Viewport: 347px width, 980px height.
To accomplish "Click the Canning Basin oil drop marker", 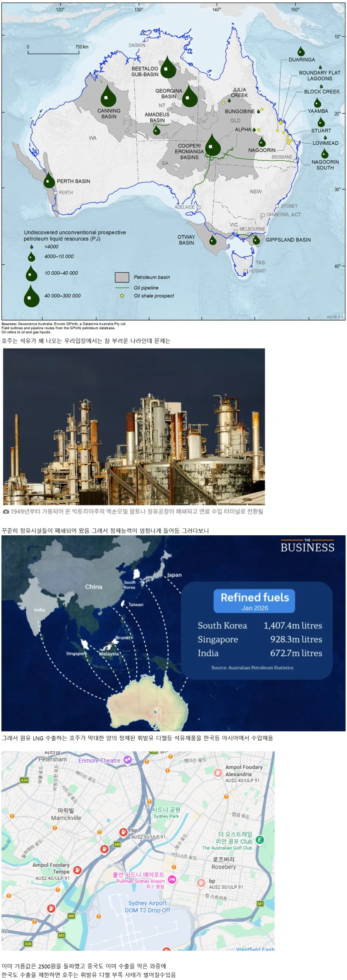I will click(x=108, y=96).
